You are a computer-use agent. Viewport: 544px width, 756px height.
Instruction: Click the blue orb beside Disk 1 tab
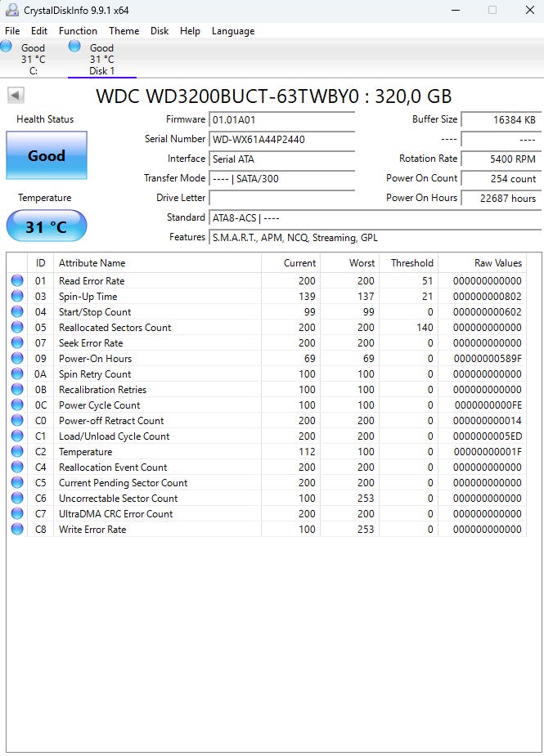[74, 46]
